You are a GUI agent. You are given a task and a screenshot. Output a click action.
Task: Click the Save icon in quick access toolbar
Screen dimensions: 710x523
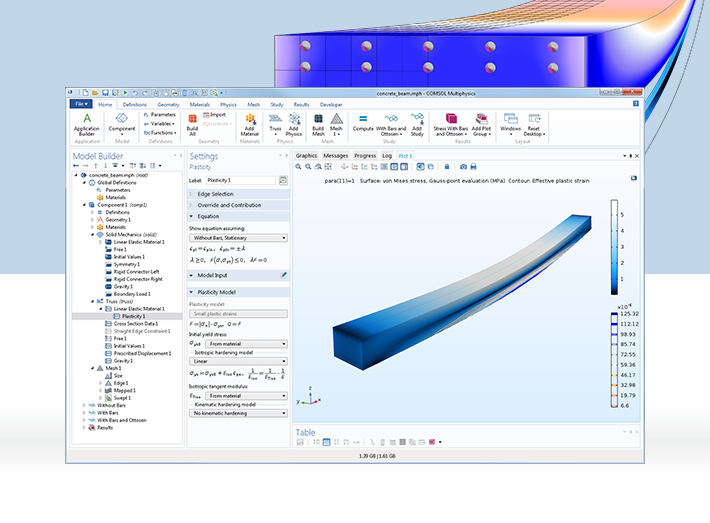pyautogui.click(x=105, y=93)
